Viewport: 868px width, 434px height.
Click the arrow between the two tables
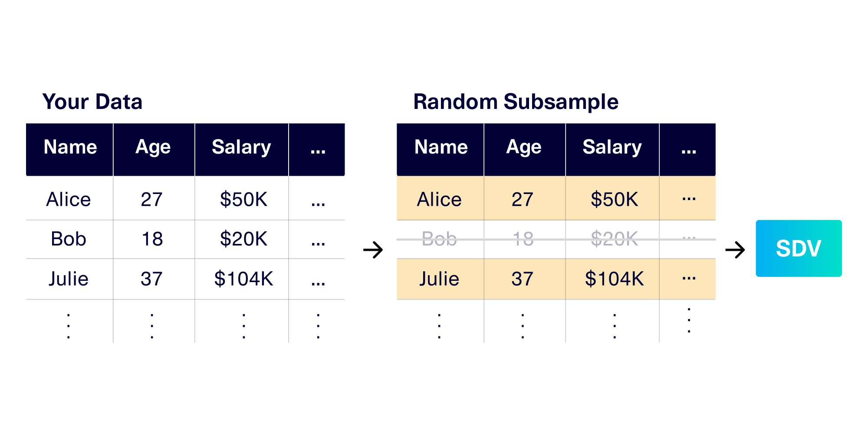tap(373, 250)
